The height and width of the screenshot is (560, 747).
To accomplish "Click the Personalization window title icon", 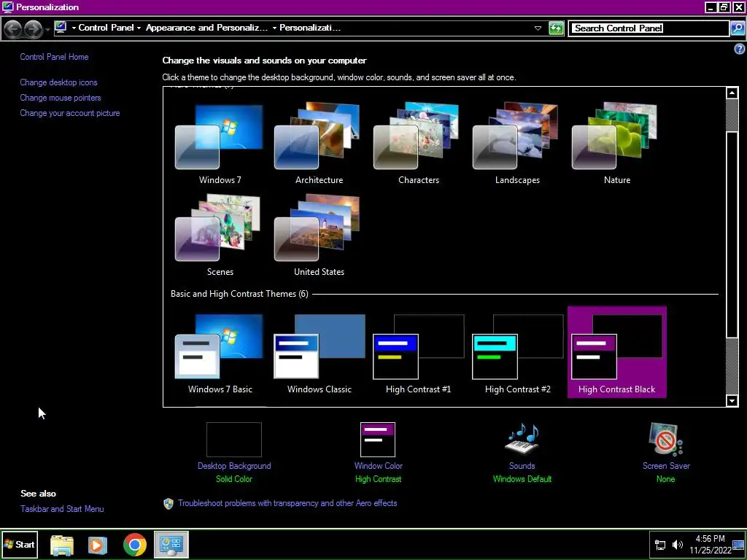I will coord(7,7).
